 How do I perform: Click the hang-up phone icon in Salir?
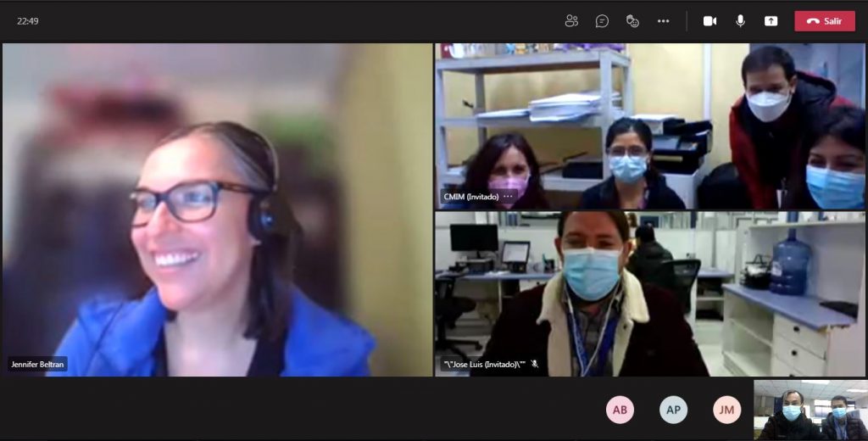tap(812, 21)
